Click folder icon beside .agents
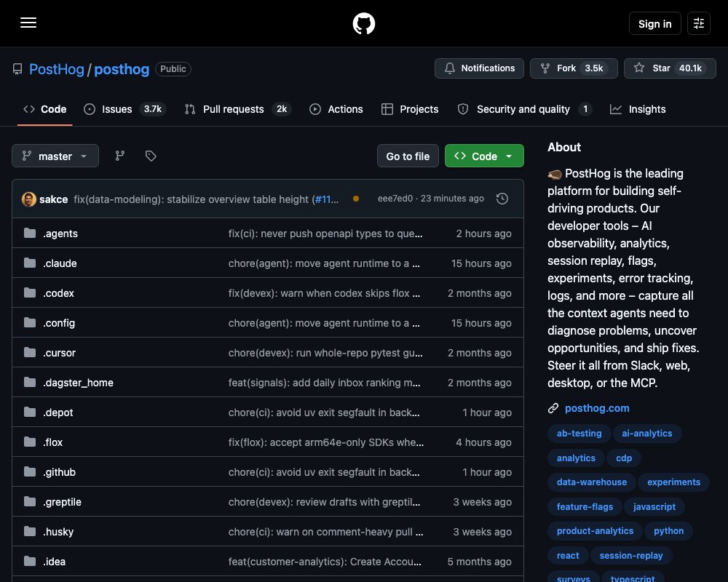728x582 pixels. point(30,233)
